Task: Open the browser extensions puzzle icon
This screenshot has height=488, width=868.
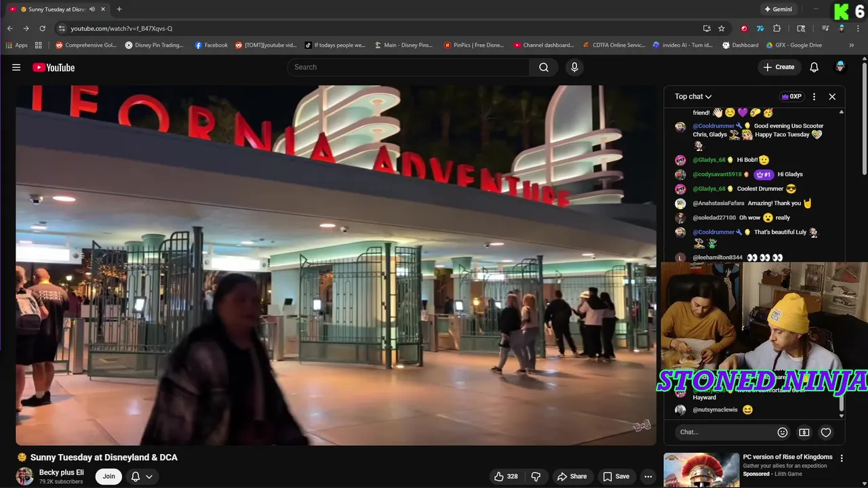Action: tap(777, 28)
